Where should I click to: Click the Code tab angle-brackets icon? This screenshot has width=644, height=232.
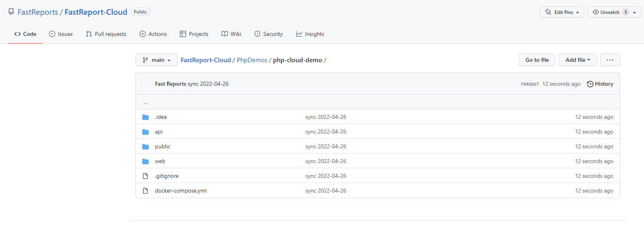18,34
